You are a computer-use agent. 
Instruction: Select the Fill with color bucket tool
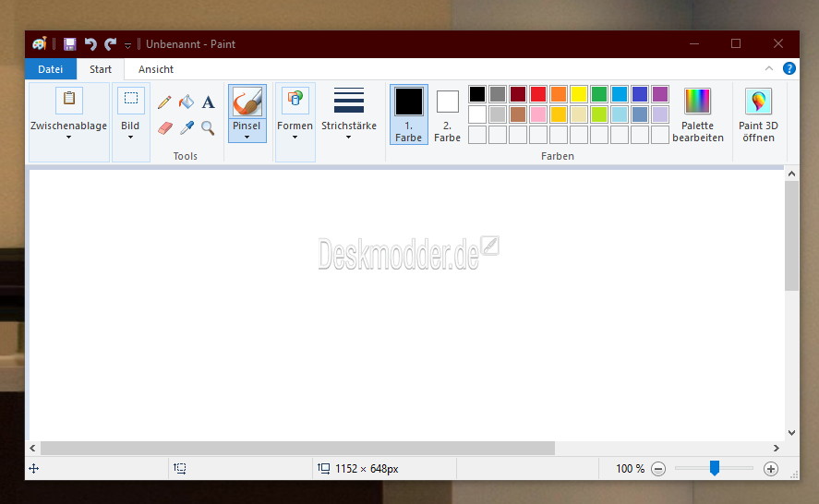[186, 102]
